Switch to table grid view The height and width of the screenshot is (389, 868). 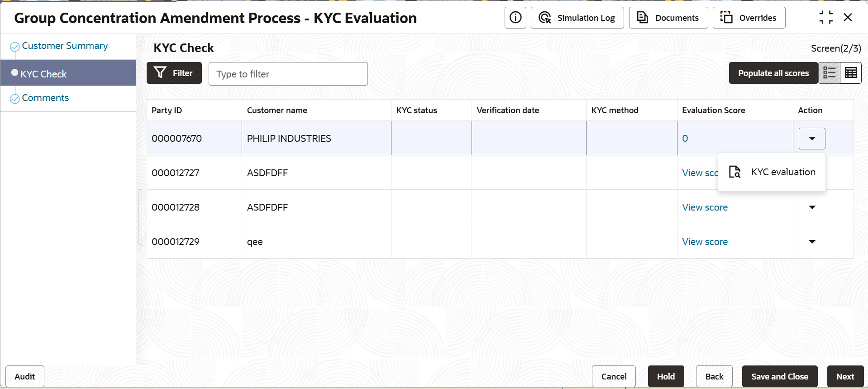click(851, 73)
